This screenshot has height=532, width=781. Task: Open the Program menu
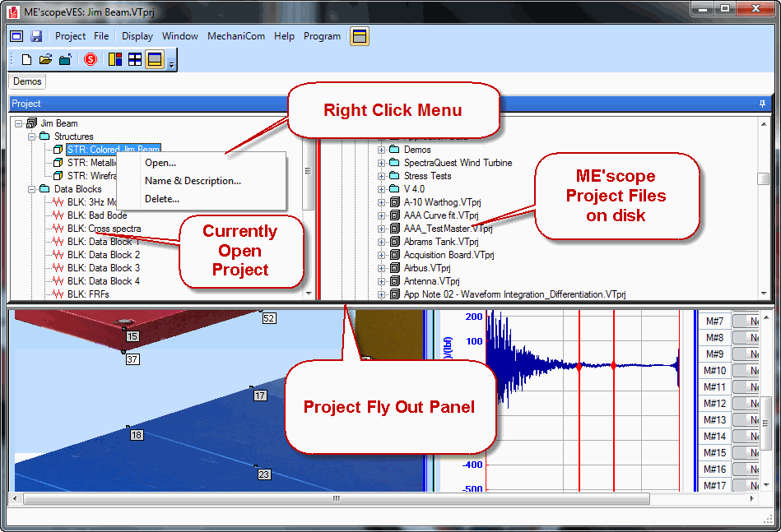323,36
